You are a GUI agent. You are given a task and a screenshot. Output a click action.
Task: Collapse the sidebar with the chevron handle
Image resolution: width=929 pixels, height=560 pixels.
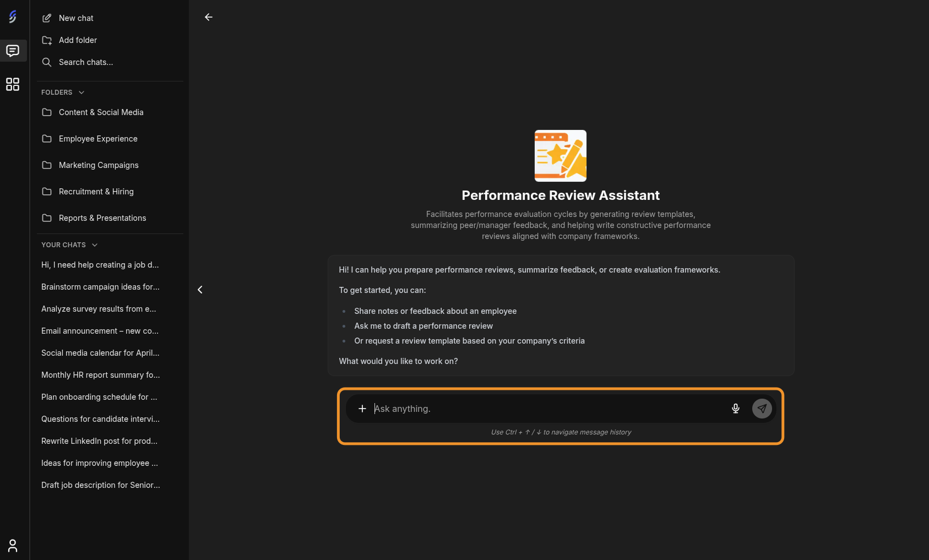[x=200, y=290]
